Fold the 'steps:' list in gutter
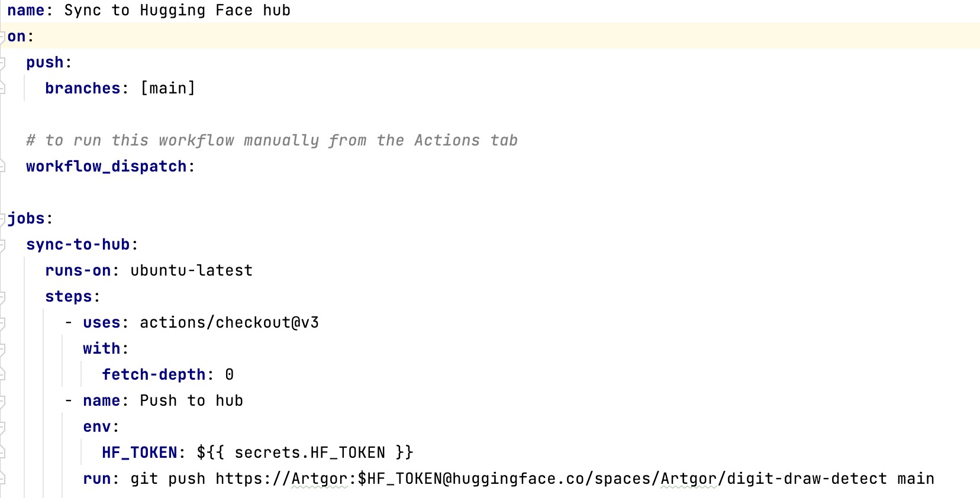The width and height of the screenshot is (980, 498). click(x=3, y=297)
